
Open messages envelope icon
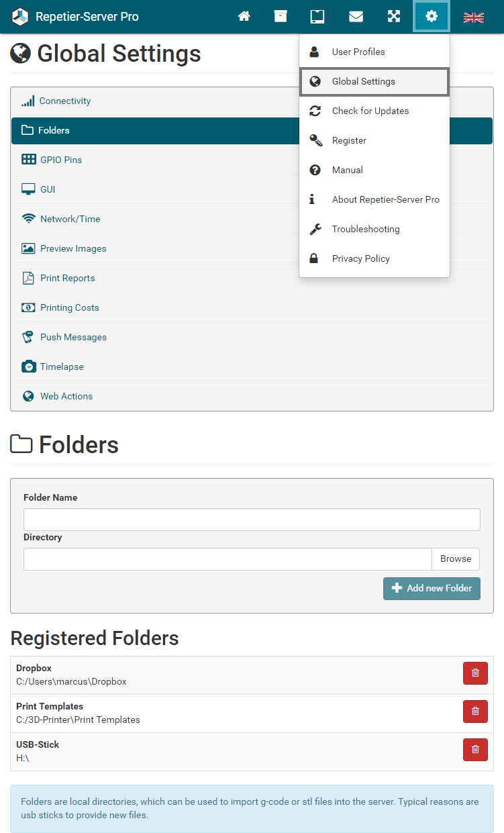(x=356, y=17)
